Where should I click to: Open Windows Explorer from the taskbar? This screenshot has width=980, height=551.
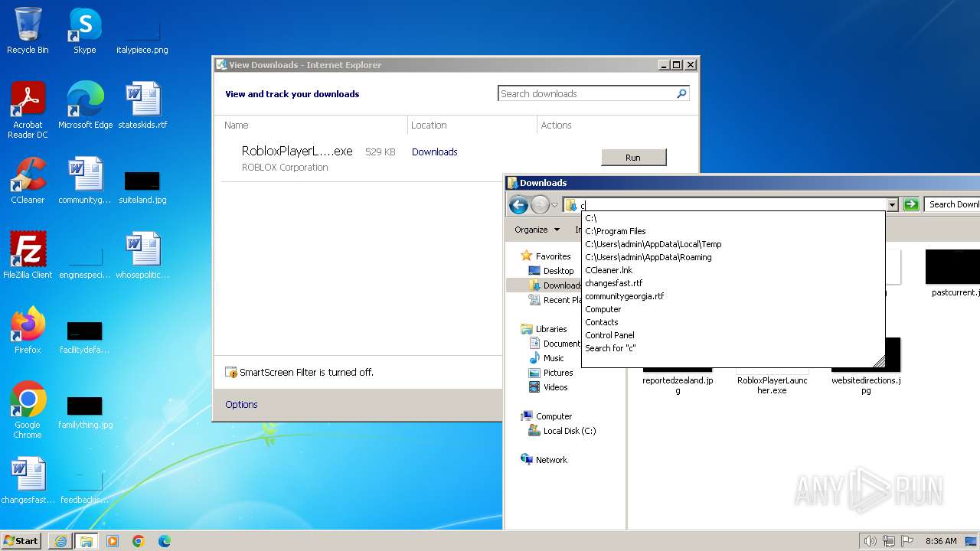tap(87, 541)
